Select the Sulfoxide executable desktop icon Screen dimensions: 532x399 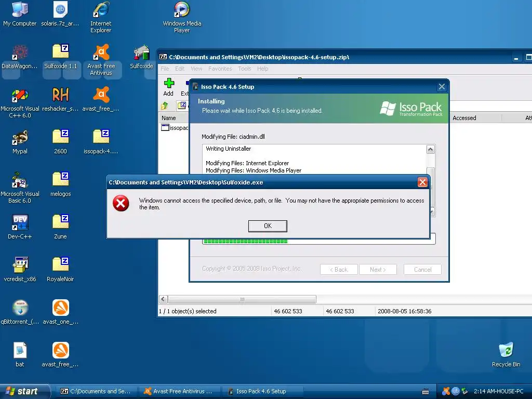[x=141, y=57]
